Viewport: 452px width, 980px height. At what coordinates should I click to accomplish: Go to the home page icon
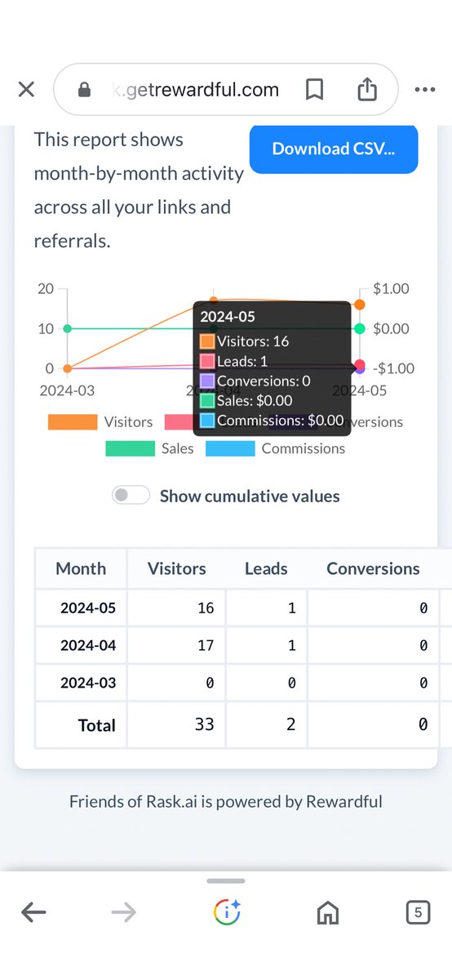328,912
